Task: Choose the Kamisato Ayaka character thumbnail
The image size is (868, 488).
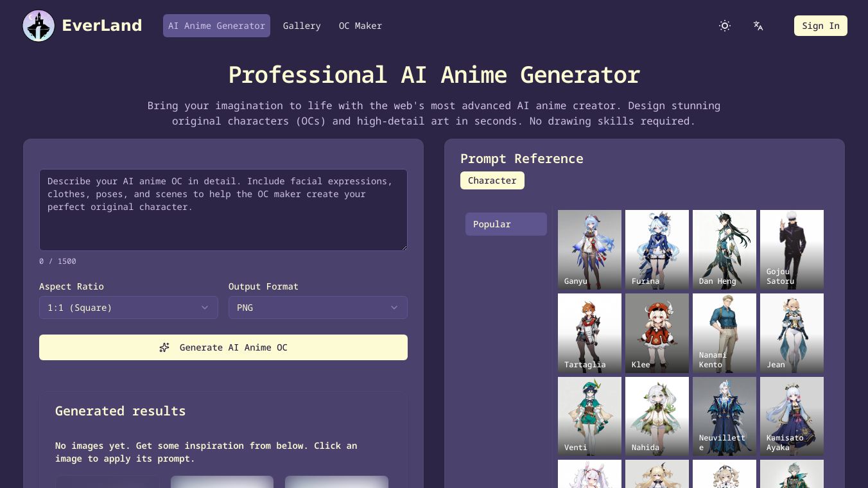Action: coord(792,416)
